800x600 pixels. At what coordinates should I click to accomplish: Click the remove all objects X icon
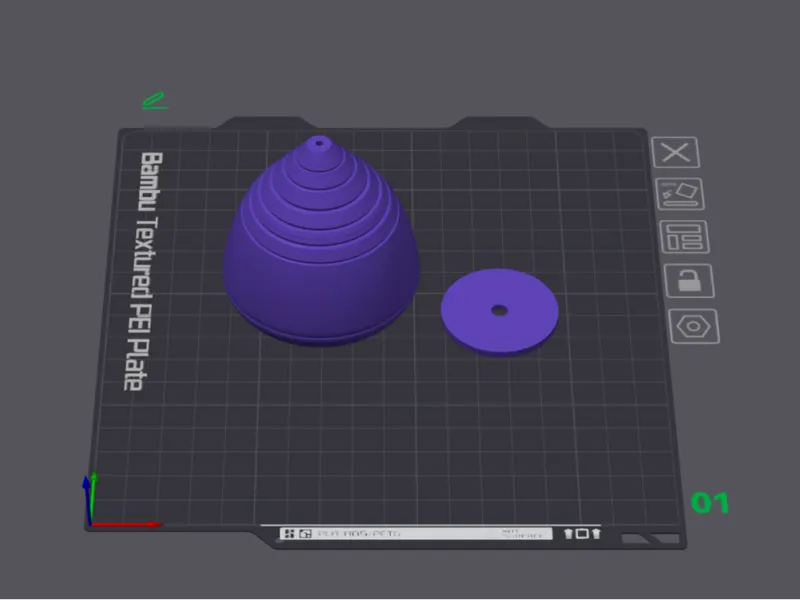point(676,152)
